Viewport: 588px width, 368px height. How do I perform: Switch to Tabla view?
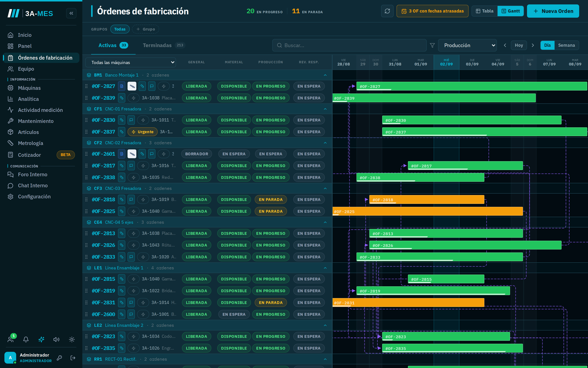pos(484,11)
